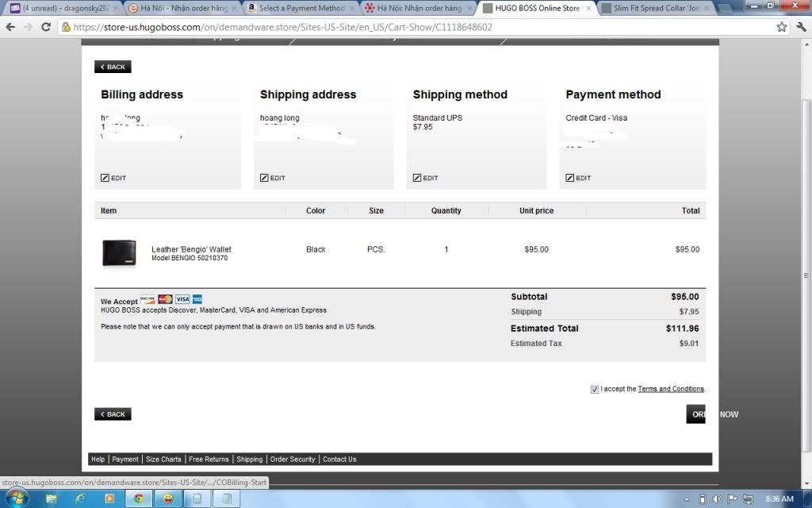The width and height of the screenshot is (812, 508).
Task: Open Internet Explorer from the taskbar
Action: coord(80,498)
